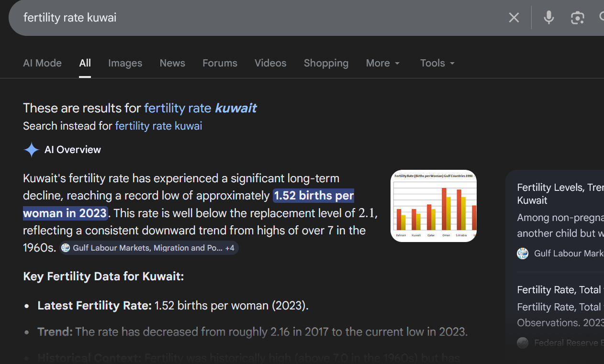Clear the search box with the X icon
Image resolution: width=604 pixels, height=364 pixels.
[514, 18]
